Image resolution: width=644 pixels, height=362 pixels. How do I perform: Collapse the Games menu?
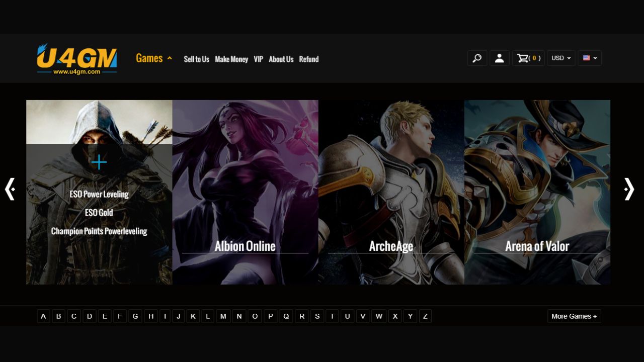tap(154, 58)
